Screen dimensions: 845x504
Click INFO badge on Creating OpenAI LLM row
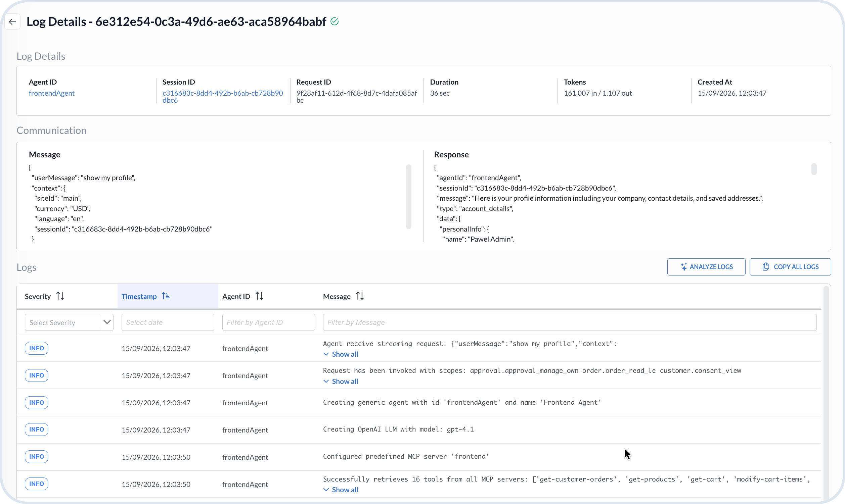click(37, 430)
